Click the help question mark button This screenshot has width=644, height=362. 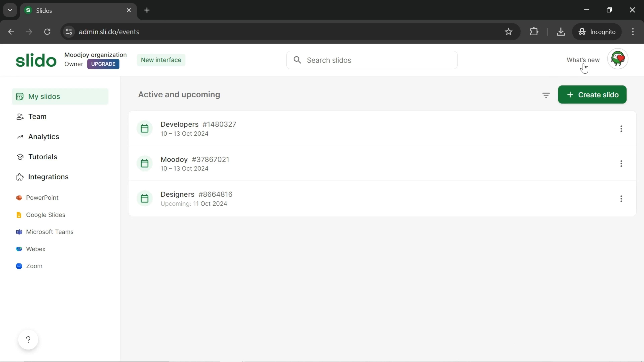tap(28, 339)
